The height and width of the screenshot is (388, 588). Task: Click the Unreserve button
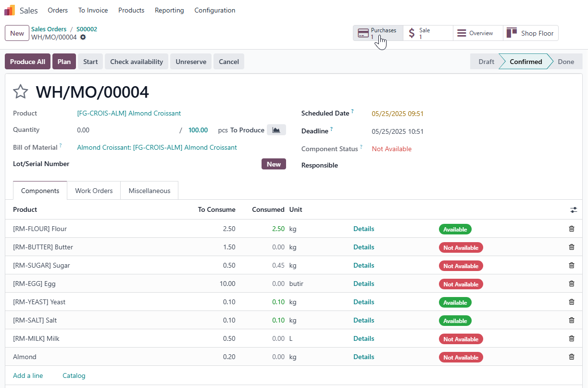click(x=191, y=62)
